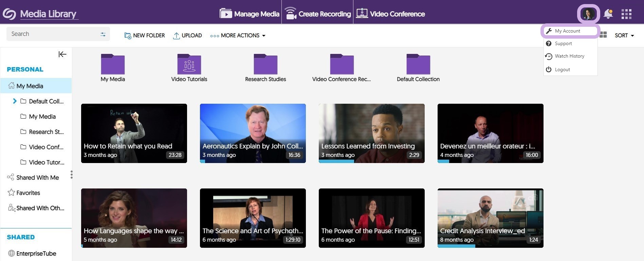
Task: Collapse the left sidebar panel
Action: coord(62,54)
